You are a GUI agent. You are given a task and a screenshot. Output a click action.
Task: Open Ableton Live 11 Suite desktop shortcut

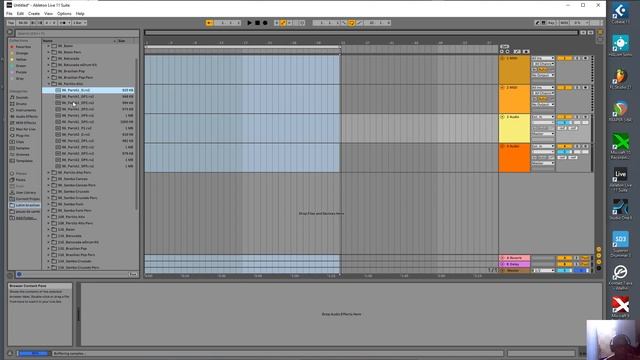point(620,180)
